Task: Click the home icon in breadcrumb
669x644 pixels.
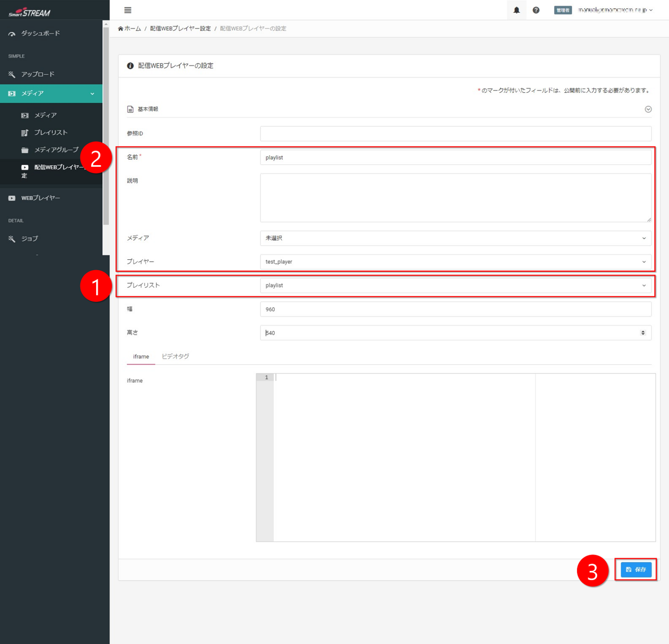Action: pyautogui.click(x=121, y=29)
